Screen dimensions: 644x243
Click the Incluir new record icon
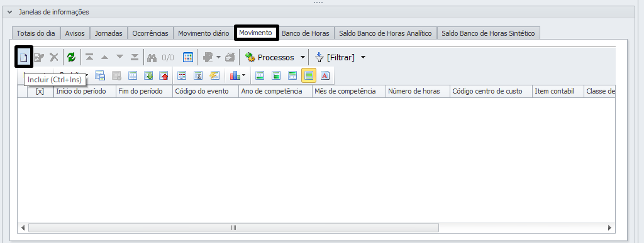[x=24, y=58]
